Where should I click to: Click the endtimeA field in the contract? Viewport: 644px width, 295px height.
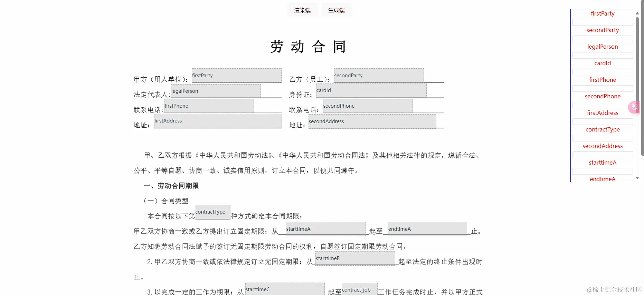point(427,229)
